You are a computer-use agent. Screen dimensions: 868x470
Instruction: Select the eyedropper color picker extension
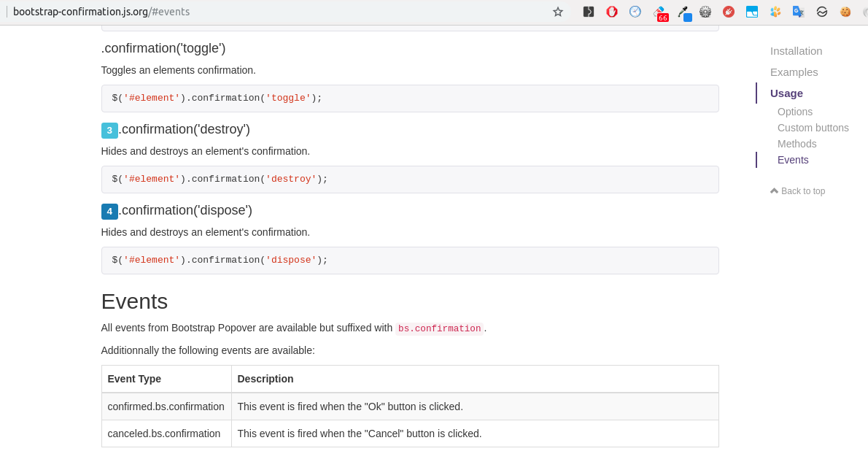point(684,12)
